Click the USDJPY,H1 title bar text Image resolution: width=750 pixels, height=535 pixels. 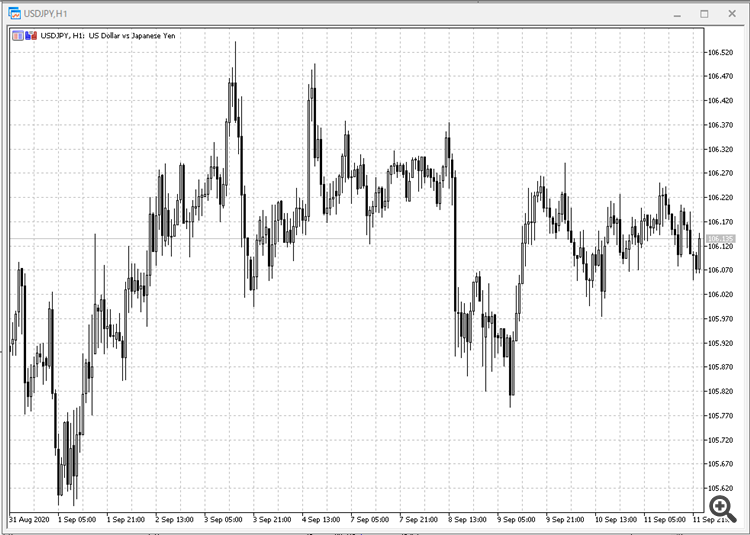tap(45, 14)
